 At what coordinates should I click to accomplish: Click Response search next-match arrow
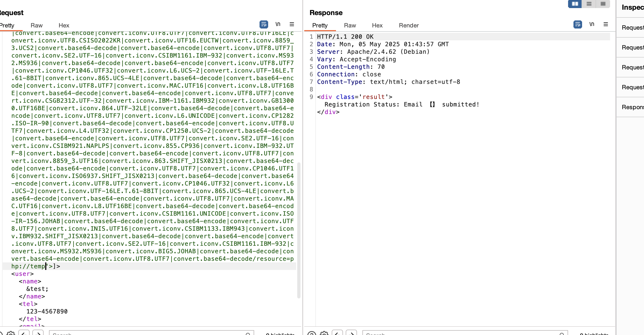[351, 333]
